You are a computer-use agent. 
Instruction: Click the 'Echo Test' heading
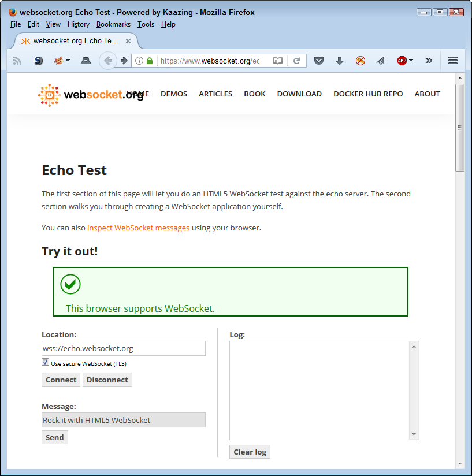tap(75, 170)
